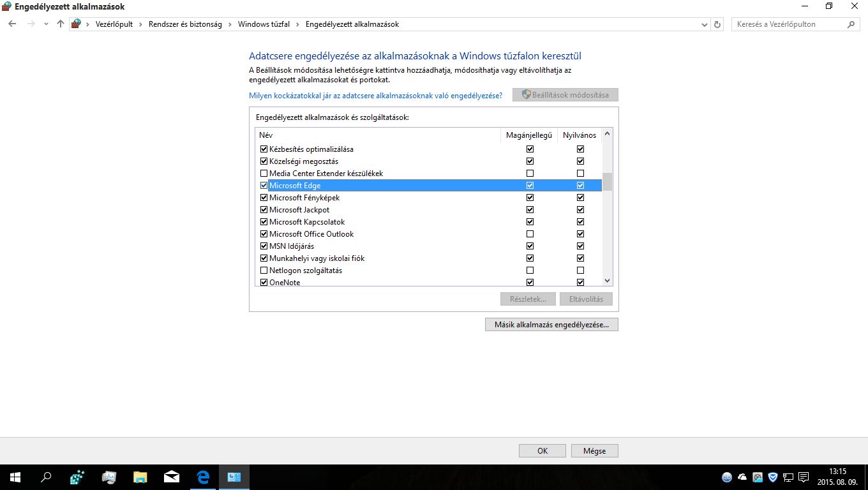868x490 pixels.
Task: Click the Részletek button
Action: coord(528,299)
